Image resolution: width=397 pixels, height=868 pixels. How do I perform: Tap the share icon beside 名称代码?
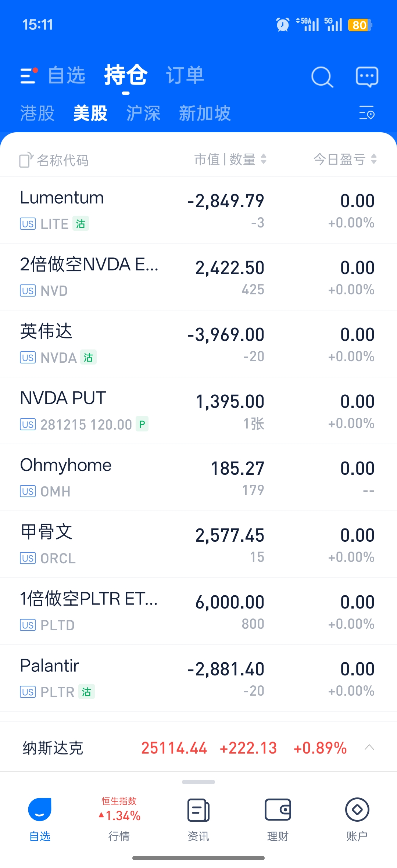click(26, 160)
